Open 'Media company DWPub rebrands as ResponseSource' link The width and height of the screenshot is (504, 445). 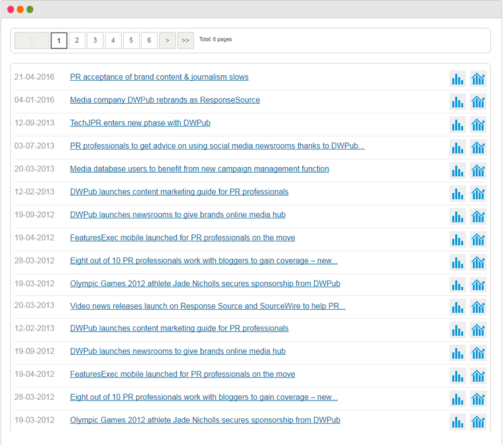tap(165, 100)
